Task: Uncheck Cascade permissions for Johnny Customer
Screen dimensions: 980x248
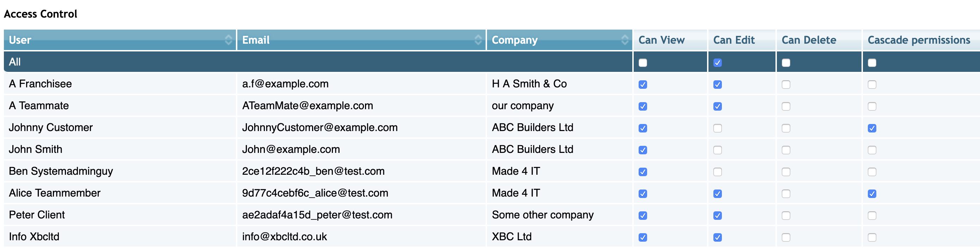Action: click(872, 128)
